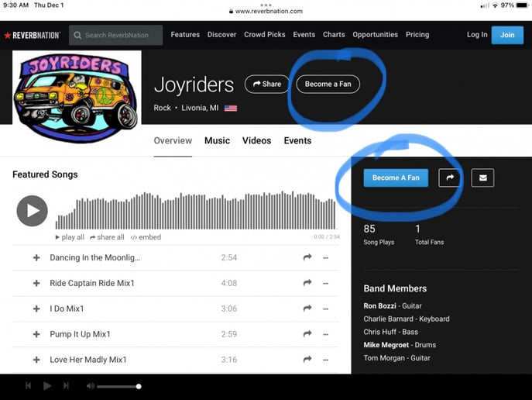Focus the Search ReverbNation field
The width and height of the screenshot is (532, 400).
click(115, 36)
